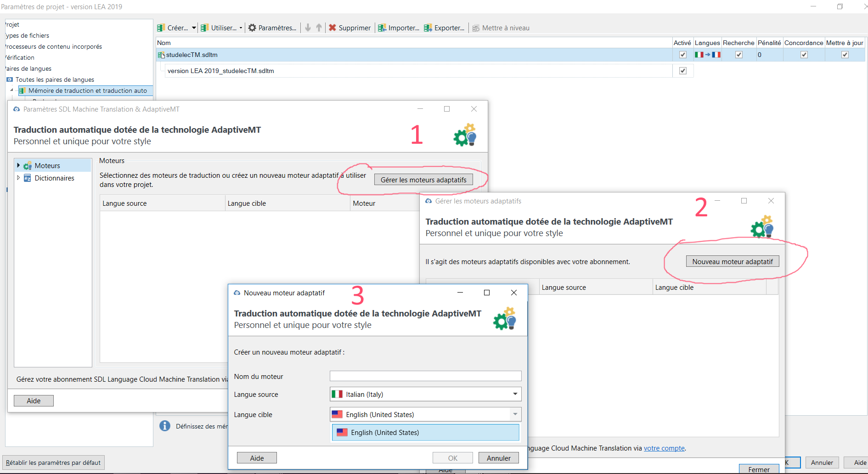
Task: Close the Nouveau moteur adaptatif dialog
Action: 514,293
